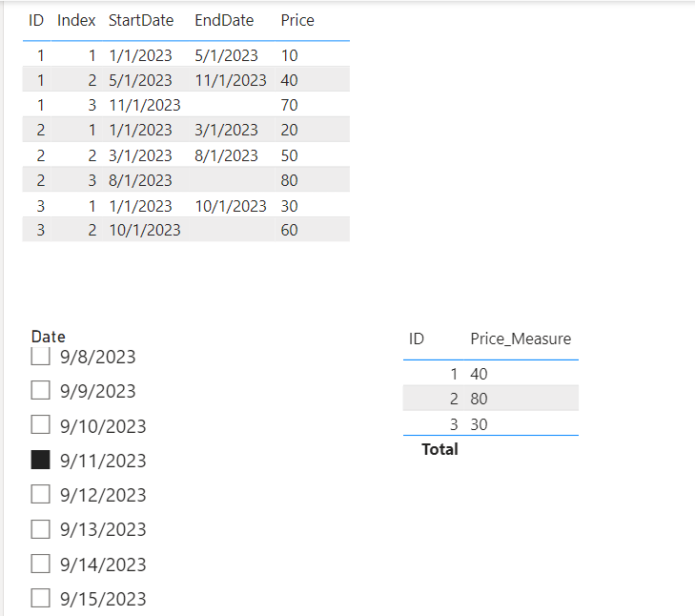The image size is (695, 616).
Task: Click the Date slicer title
Action: (49, 337)
